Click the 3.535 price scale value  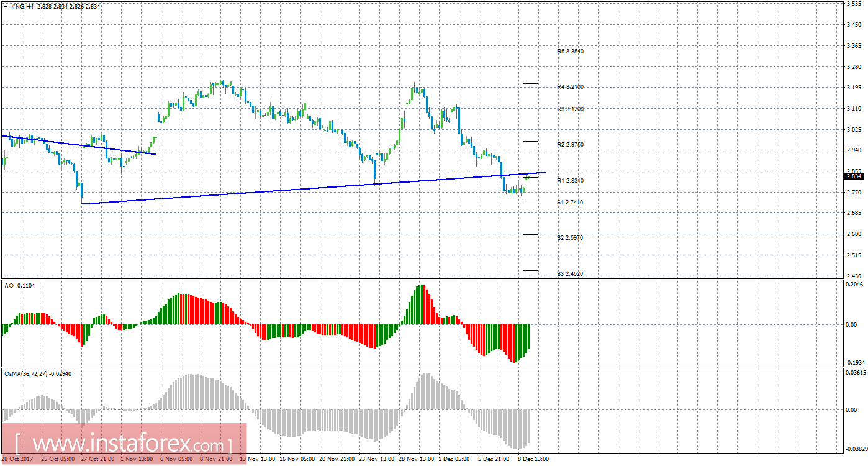tap(854, 4)
